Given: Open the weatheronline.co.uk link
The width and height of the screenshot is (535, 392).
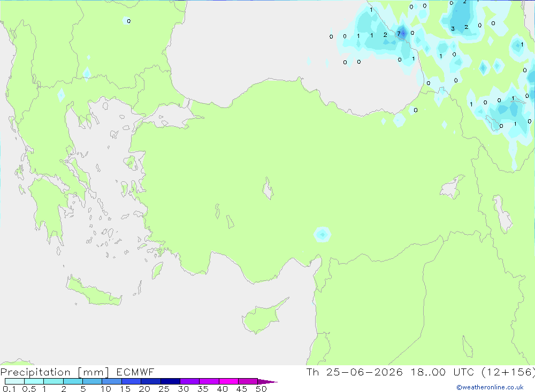Looking at the screenshot, I should [490, 387].
